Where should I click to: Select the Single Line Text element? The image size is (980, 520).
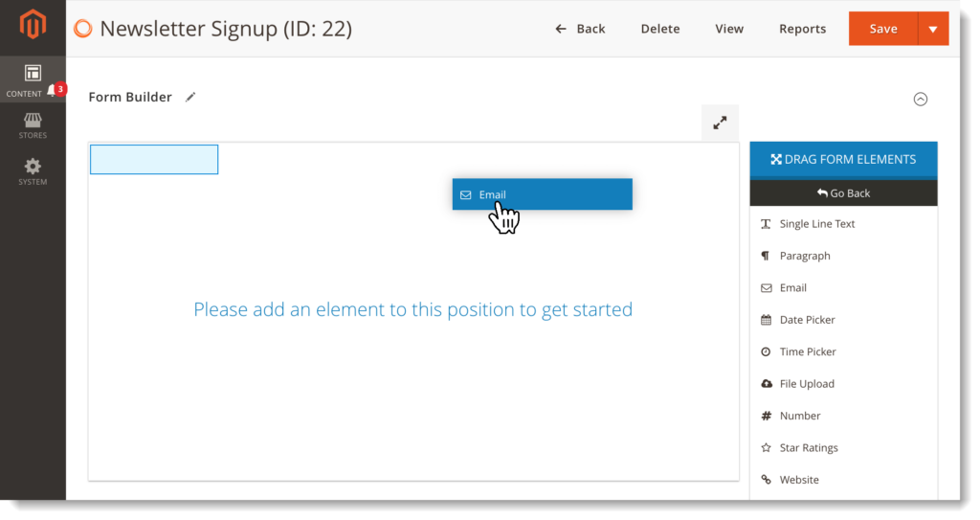(x=816, y=224)
